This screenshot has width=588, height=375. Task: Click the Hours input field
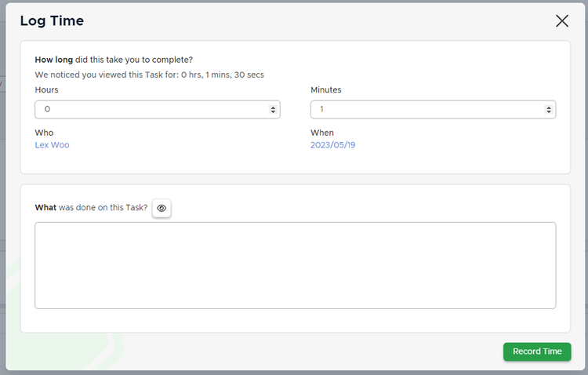pyautogui.click(x=149, y=110)
